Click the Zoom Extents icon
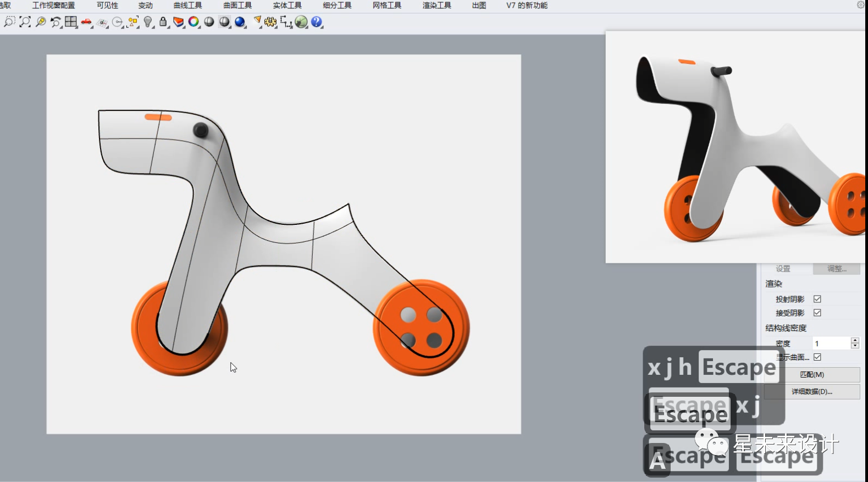 pos(25,22)
